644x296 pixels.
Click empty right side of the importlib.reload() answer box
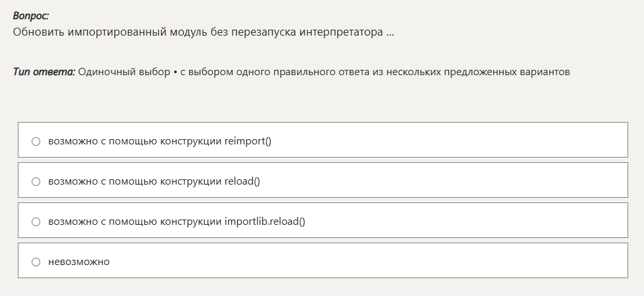pos(494,222)
